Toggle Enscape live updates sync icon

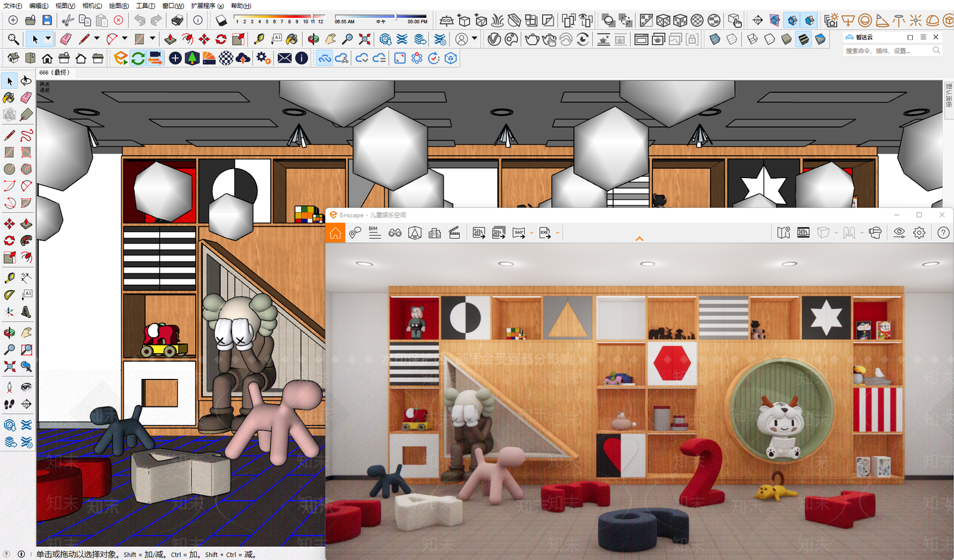(x=138, y=58)
